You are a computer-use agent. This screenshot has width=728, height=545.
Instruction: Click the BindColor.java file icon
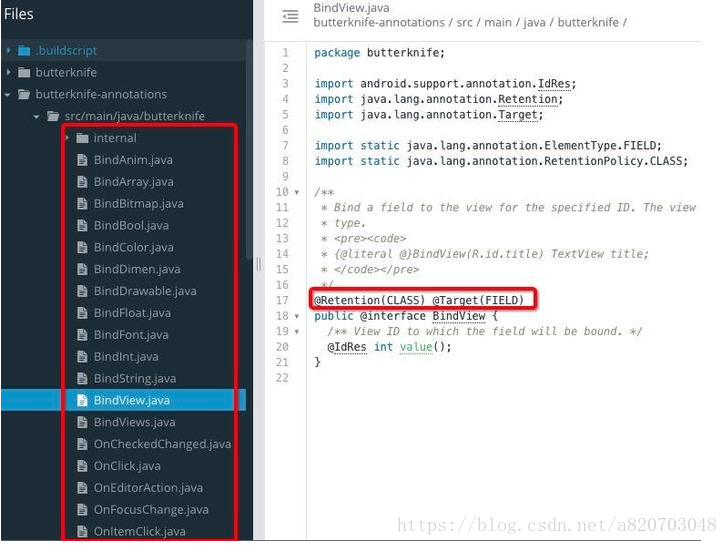pos(82,247)
